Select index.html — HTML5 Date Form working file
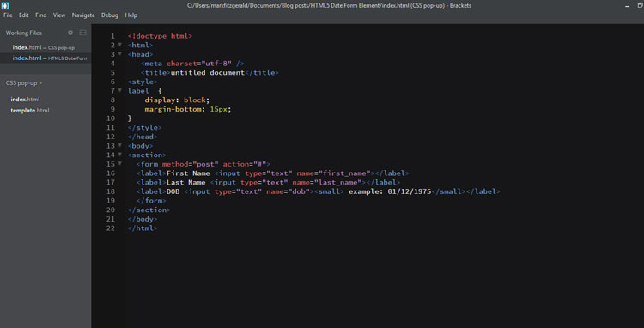Screen dimensions: 644x328 coord(46,58)
